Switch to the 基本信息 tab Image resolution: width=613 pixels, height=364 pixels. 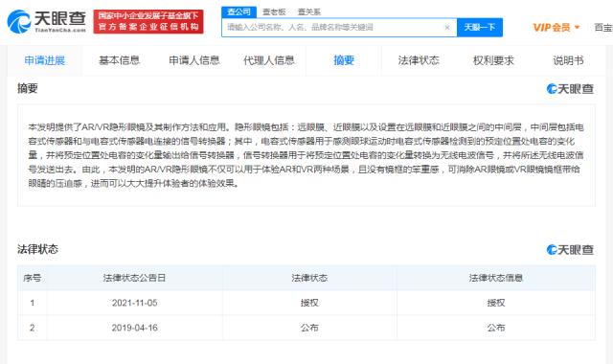click(119, 60)
